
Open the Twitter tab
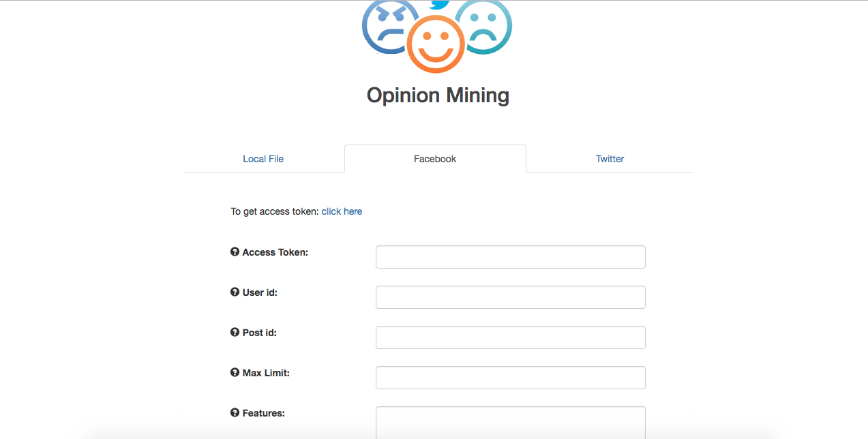(610, 159)
